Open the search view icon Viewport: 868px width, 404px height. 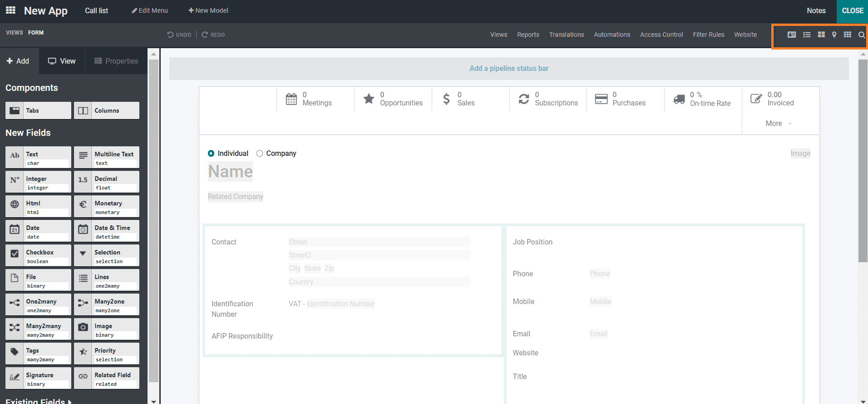coord(861,35)
